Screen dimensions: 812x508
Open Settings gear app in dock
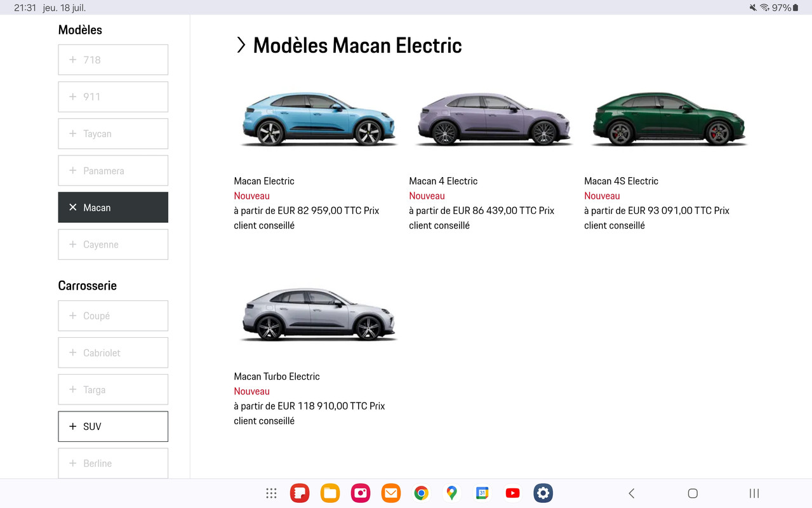click(x=543, y=493)
